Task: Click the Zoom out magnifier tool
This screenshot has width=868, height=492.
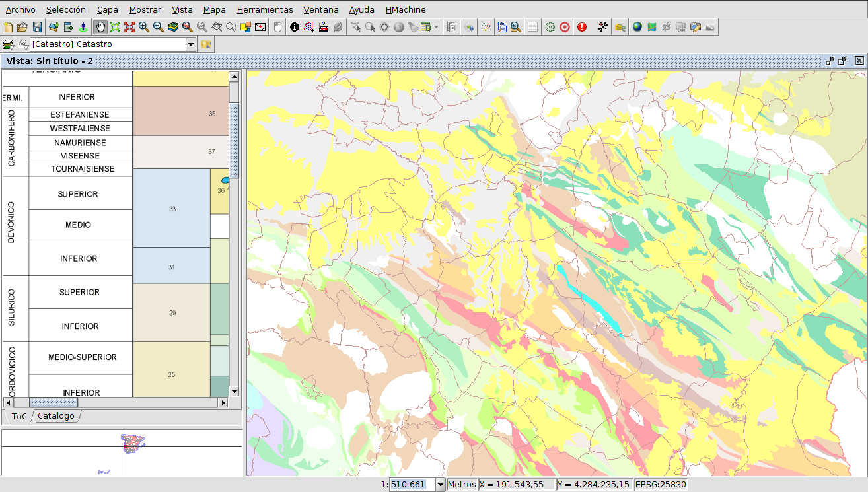Action: coord(158,27)
